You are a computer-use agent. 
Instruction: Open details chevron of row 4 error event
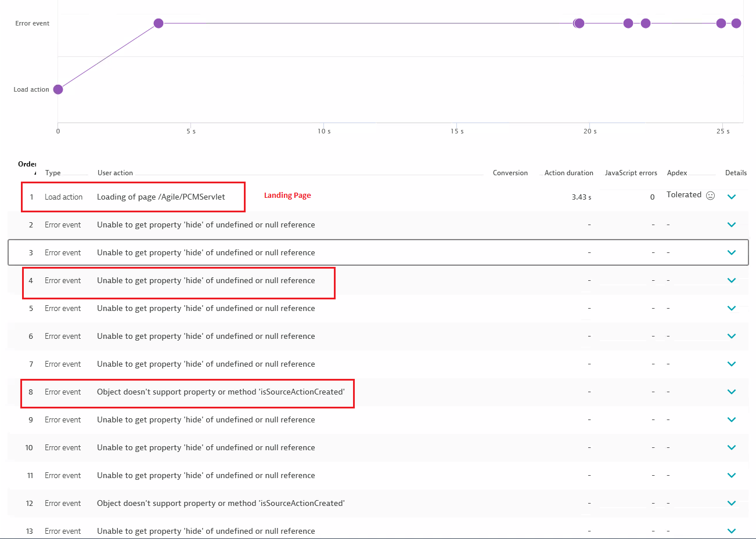click(731, 280)
